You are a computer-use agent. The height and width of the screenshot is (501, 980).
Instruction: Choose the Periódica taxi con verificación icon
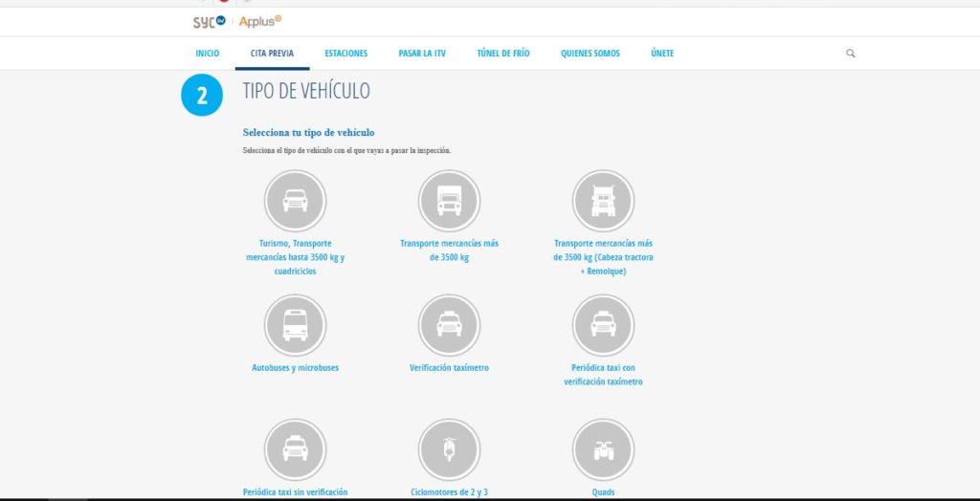603,325
